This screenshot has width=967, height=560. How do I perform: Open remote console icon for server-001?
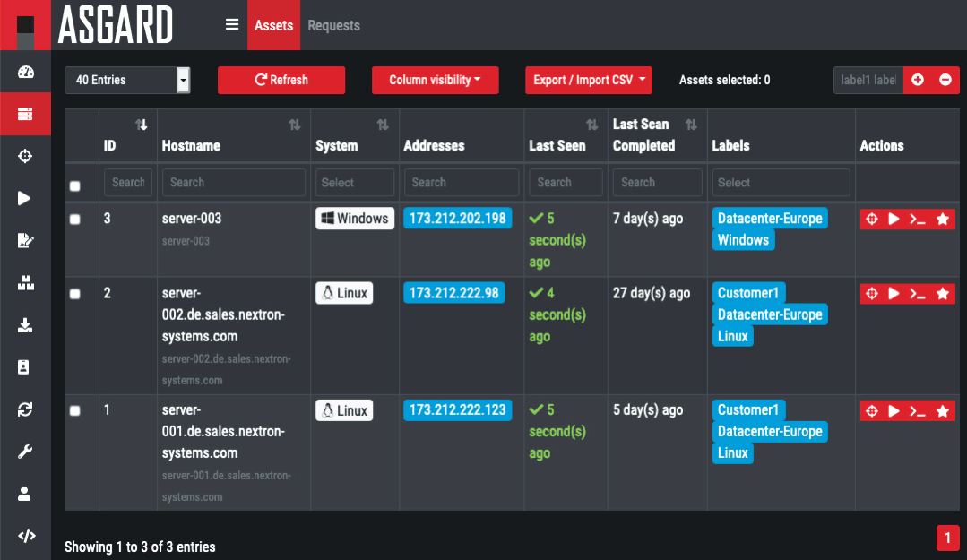917,411
